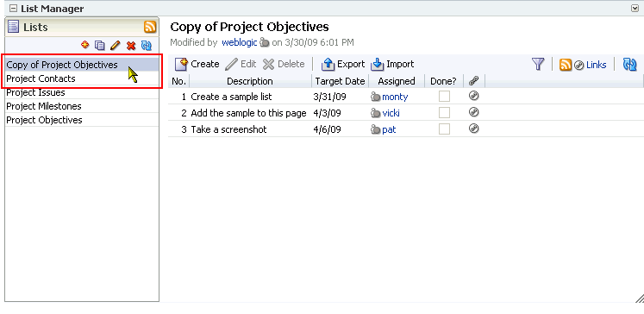
Task: Click the copy list icon
Action: 100,45
